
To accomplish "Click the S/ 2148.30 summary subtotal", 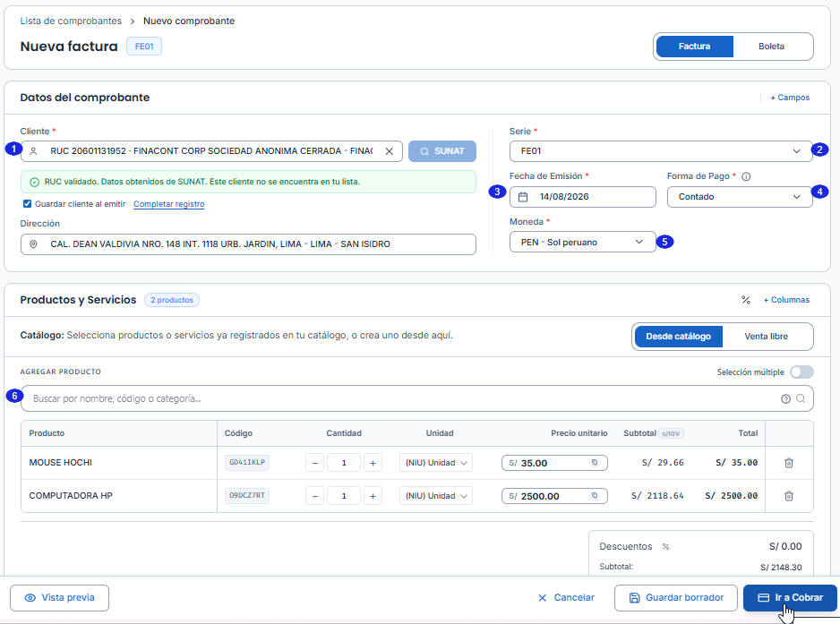I will click(x=781, y=568).
